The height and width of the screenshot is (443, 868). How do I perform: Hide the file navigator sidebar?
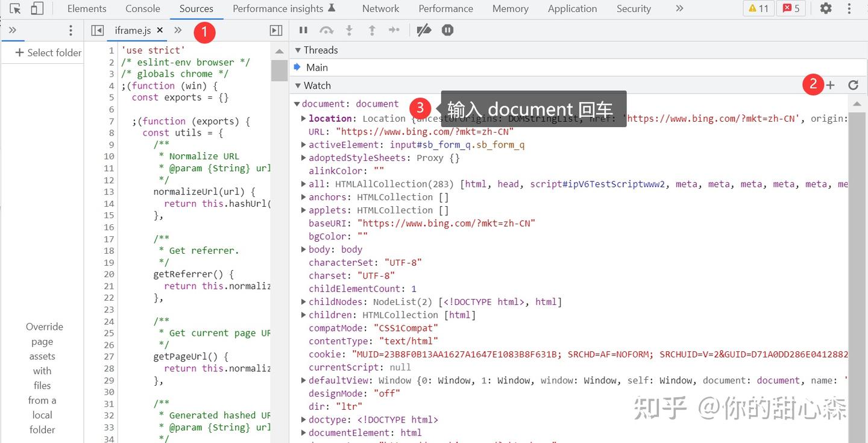pyautogui.click(x=98, y=30)
